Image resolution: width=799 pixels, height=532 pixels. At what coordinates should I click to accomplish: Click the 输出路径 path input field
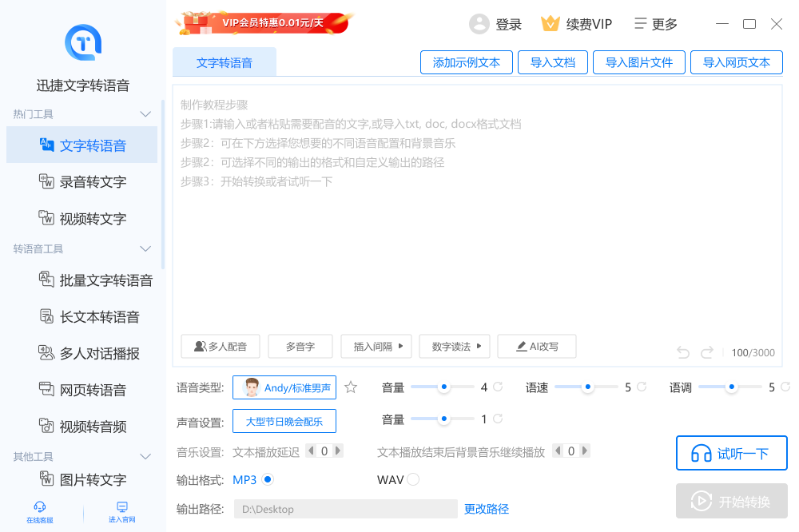coord(345,509)
